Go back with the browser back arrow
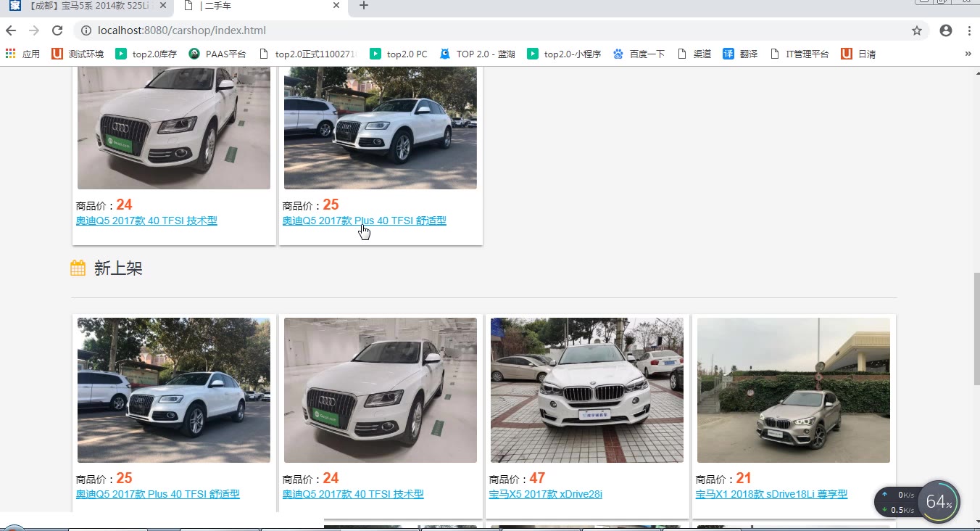 click(11, 30)
